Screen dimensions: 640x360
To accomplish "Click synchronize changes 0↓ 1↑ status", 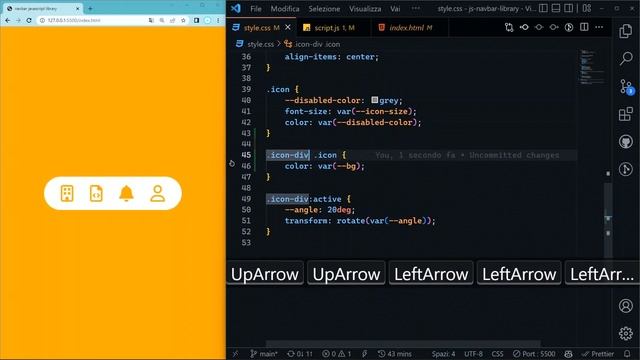I will 300,354.
